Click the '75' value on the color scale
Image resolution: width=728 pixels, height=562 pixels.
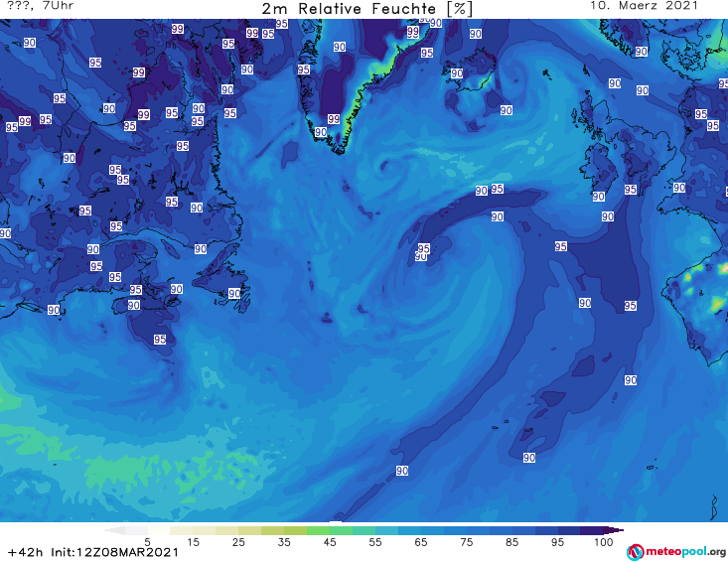point(466,542)
